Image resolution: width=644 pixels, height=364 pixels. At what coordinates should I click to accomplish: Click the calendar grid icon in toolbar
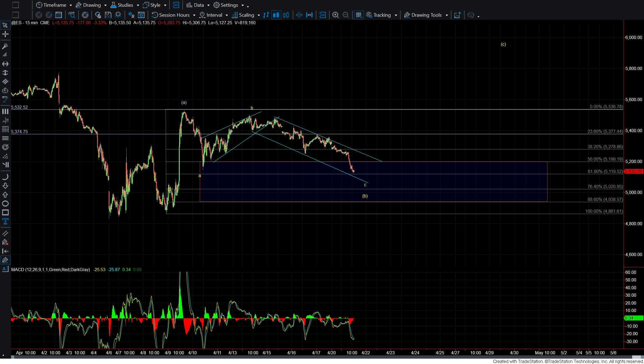click(x=58, y=15)
